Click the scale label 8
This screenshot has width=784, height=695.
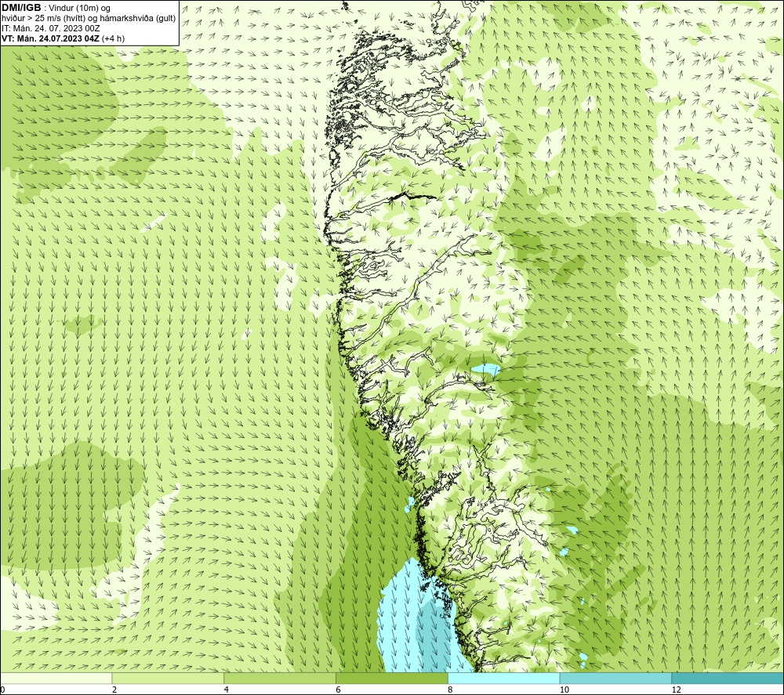point(451,690)
